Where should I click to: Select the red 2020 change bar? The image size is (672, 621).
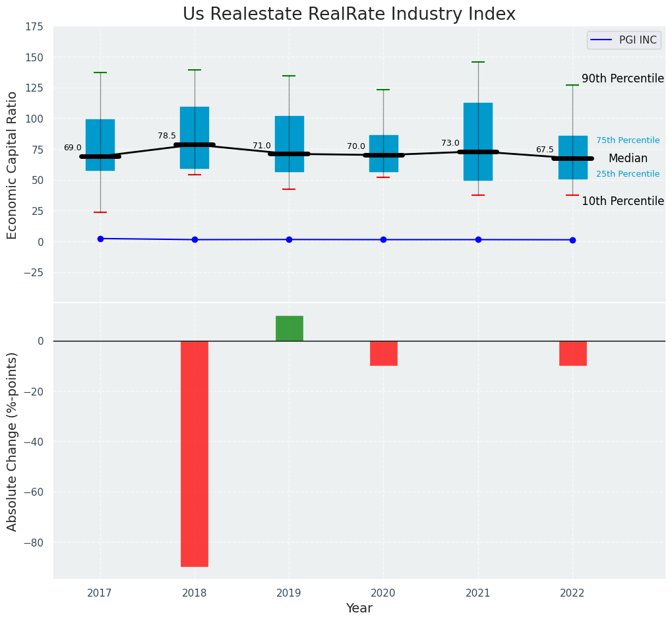click(x=383, y=353)
